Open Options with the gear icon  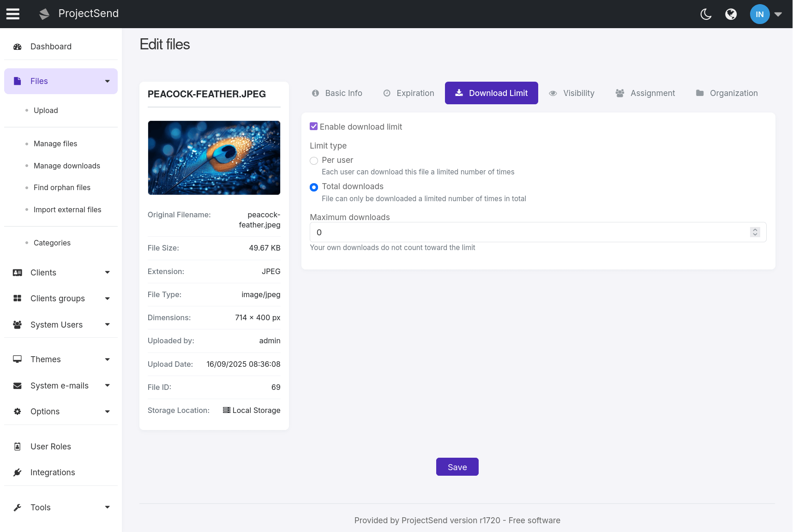[x=17, y=411]
